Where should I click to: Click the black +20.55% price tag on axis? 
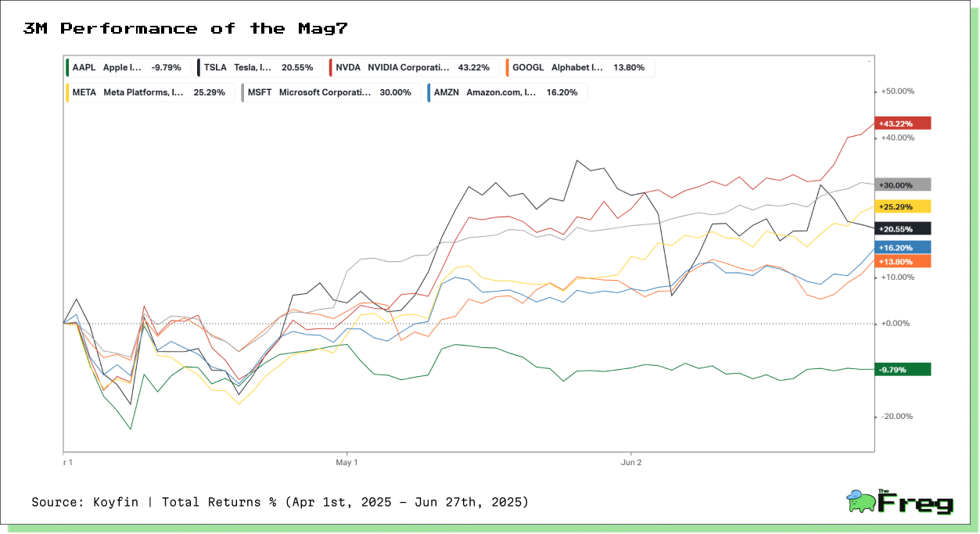pyautogui.click(x=903, y=228)
